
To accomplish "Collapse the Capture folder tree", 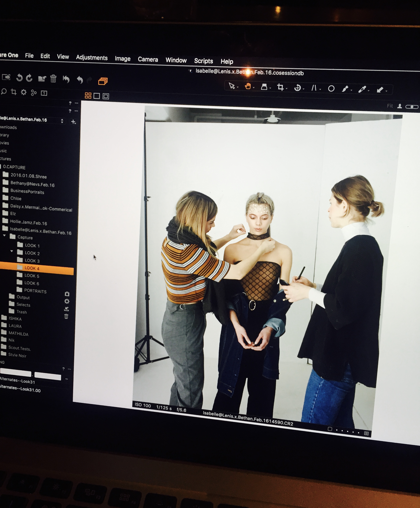I will point(4,235).
